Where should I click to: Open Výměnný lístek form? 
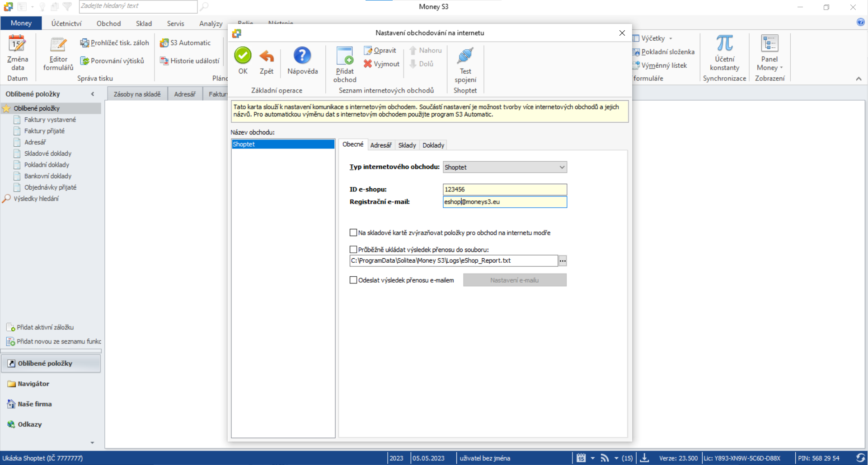(660, 65)
